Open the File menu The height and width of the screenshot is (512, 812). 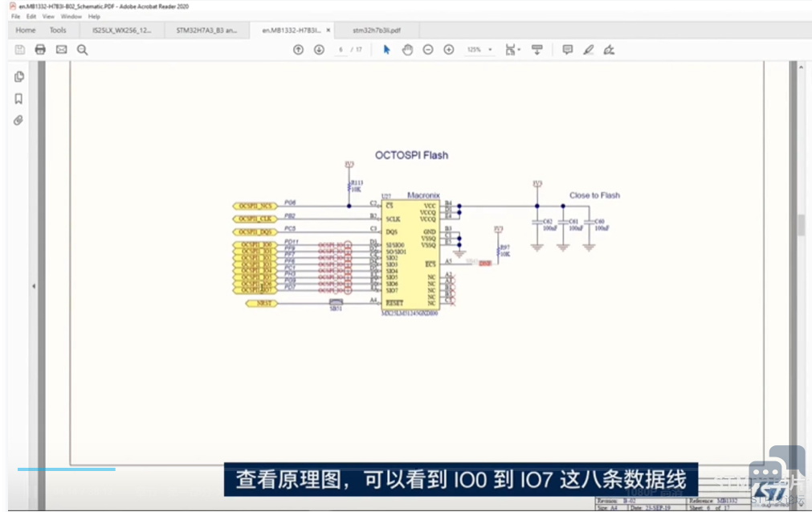click(15, 17)
